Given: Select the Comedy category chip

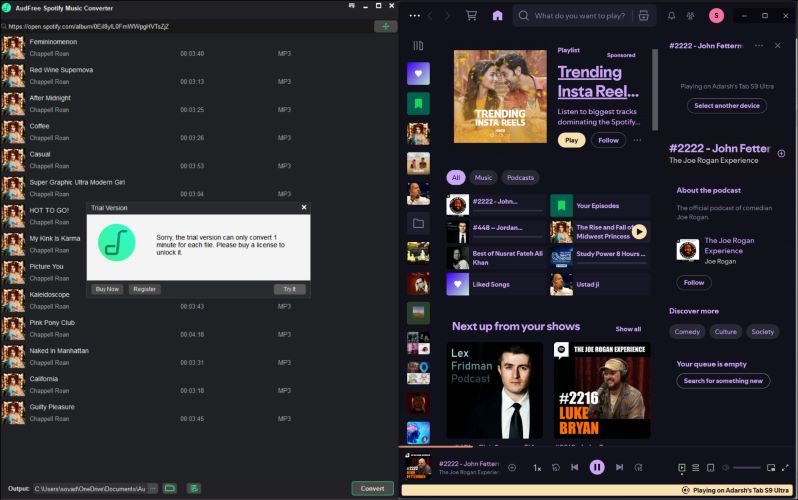Looking at the screenshot, I should (687, 331).
